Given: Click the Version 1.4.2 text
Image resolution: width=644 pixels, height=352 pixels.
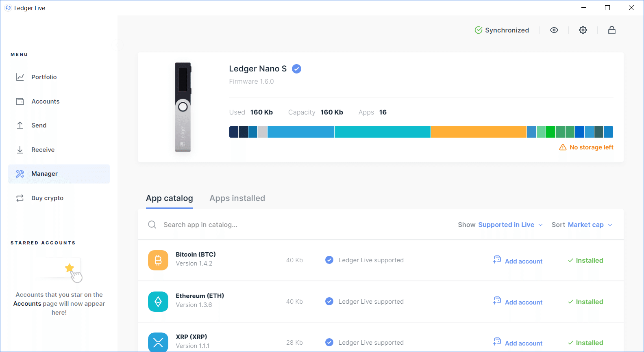Looking at the screenshot, I should coord(194,263).
